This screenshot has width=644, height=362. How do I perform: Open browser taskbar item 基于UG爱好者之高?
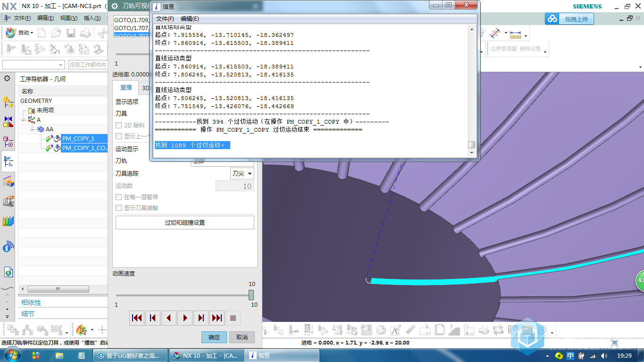(130, 355)
